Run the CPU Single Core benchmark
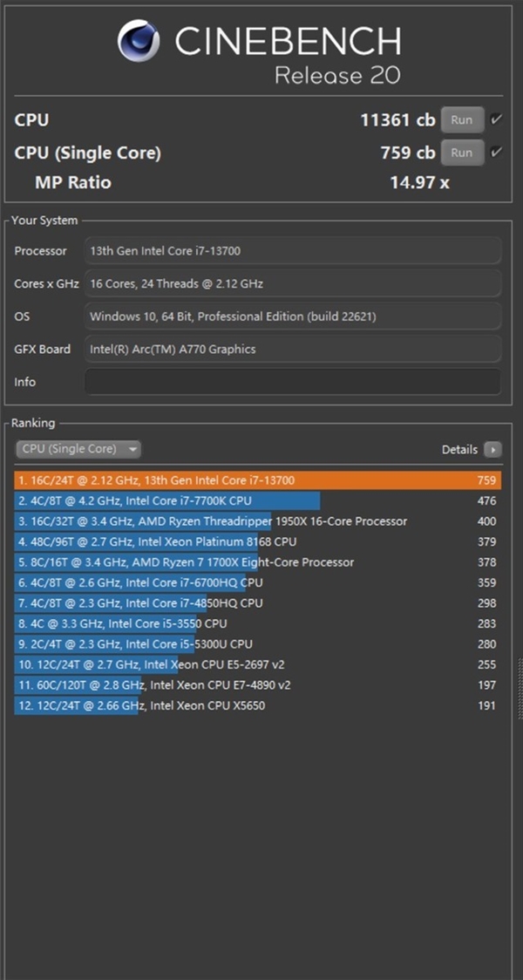The height and width of the screenshot is (980, 523). click(462, 153)
